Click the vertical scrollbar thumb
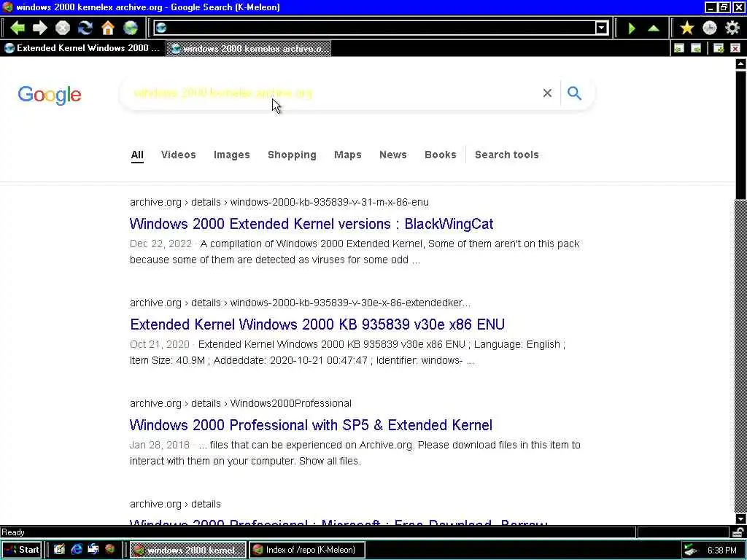Image resolution: width=747 pixels, height=560 pixels. [740, 135]
